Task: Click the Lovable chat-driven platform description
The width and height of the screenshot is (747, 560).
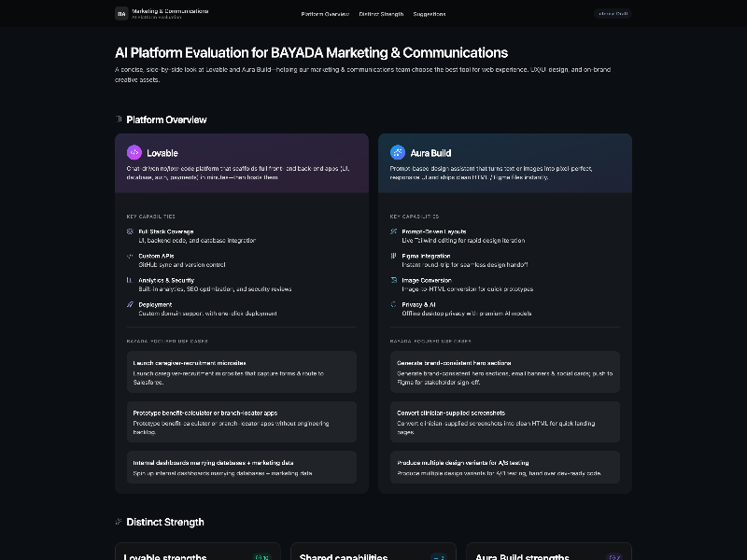Action: (x=238, y=173)
